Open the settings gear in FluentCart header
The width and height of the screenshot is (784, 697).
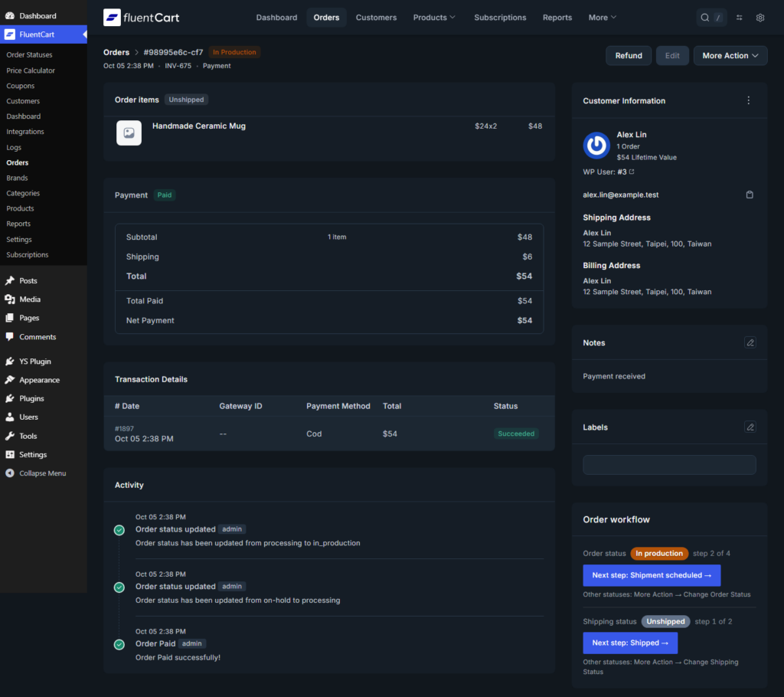point(760,18)
